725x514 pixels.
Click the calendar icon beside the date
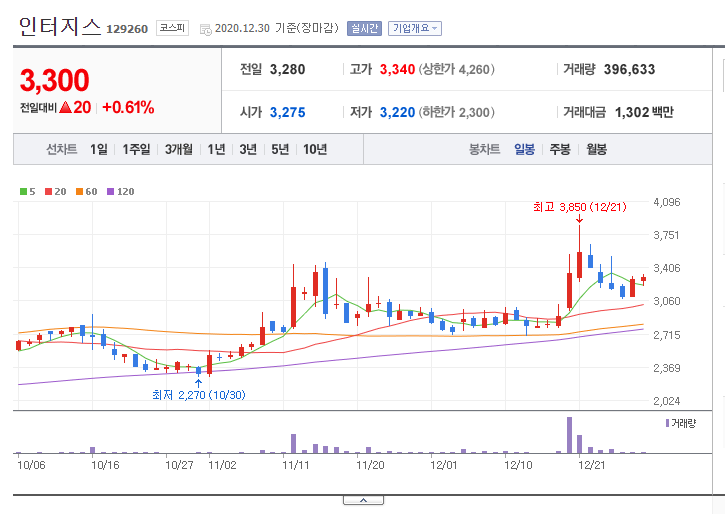click(205, 30)
